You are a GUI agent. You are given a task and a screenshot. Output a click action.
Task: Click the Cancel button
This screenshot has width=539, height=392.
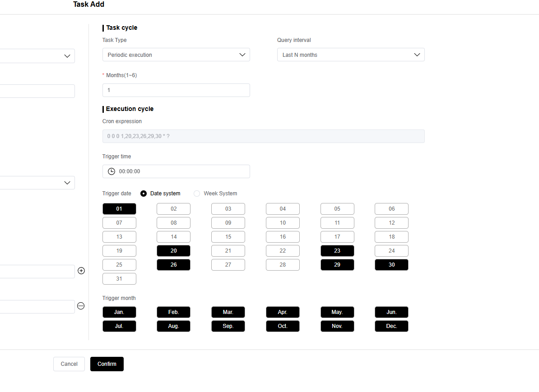[x=69, y=364]
